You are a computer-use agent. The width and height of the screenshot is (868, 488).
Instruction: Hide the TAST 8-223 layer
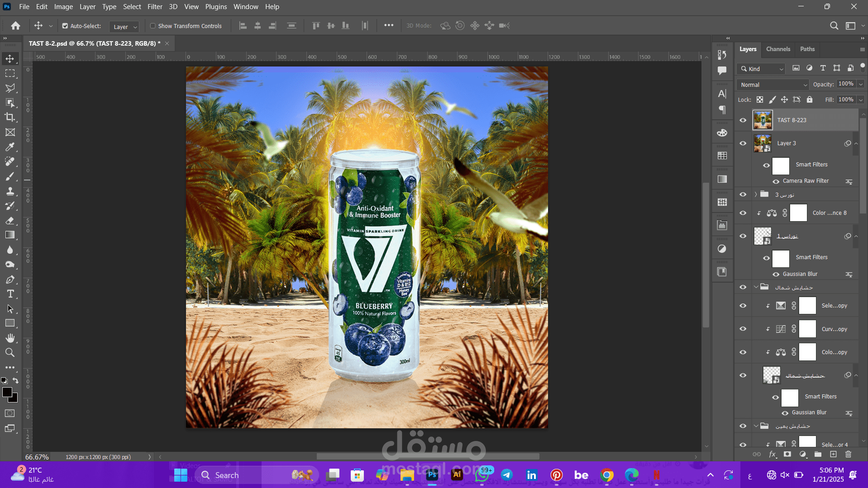click(743, 120)
